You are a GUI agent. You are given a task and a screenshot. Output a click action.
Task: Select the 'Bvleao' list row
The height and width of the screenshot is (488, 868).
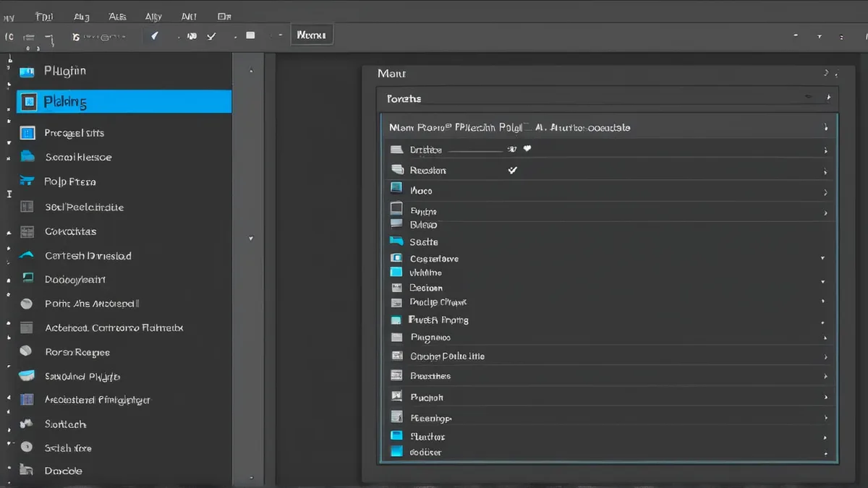click(x=609, y=225)
